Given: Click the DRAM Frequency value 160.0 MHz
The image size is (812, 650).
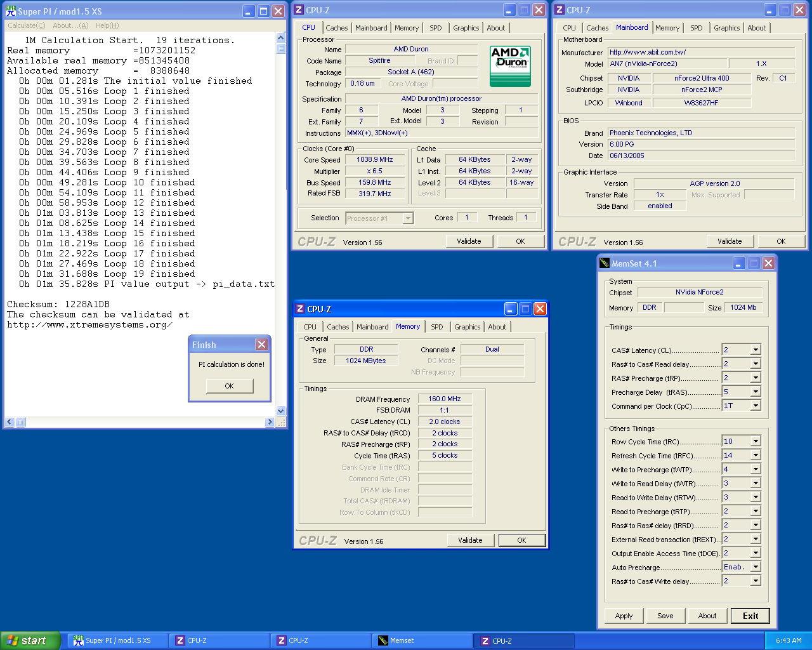Looking at the screenshot, I should pos(445,399).
